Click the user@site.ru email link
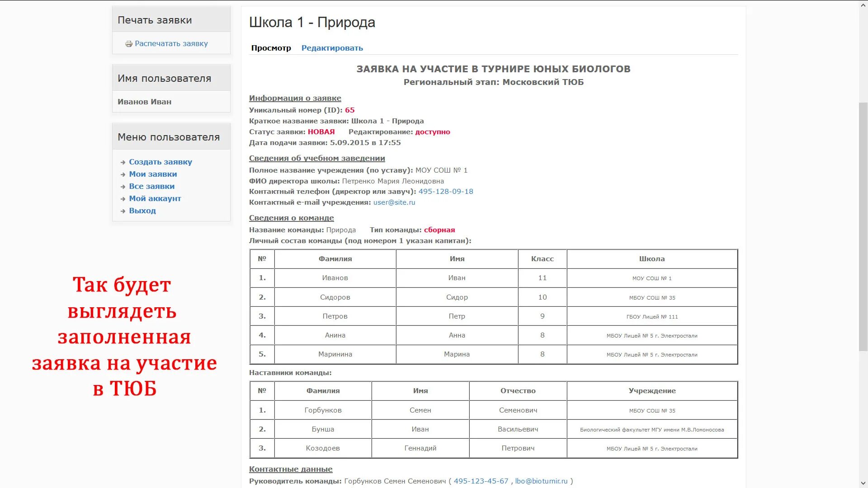The image size is (868, 488). coord(394,202)
